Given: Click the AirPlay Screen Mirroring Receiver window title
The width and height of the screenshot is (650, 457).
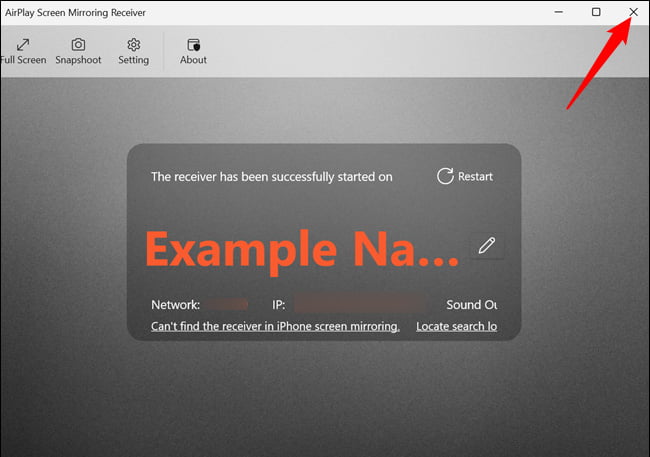Looking at the screenshot, I should [x=75, y=13].
